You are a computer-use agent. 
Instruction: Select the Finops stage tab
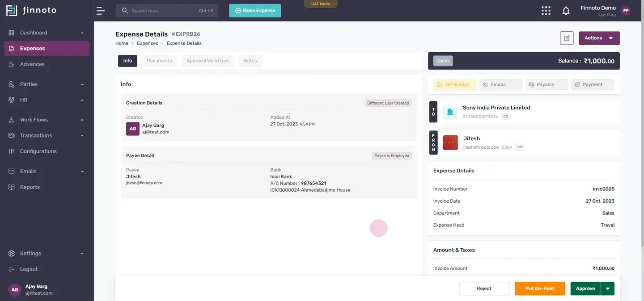coord(501,84)
